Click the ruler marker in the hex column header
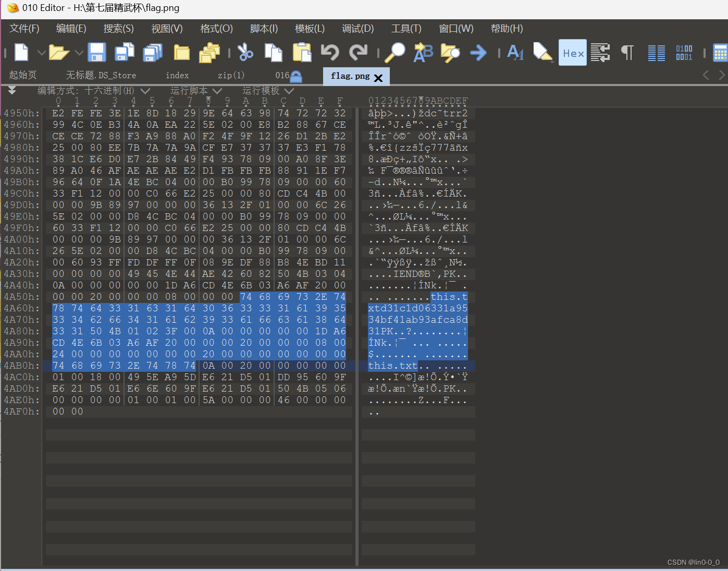The width and height of the screenshot is (728, 571). (208, 99)
